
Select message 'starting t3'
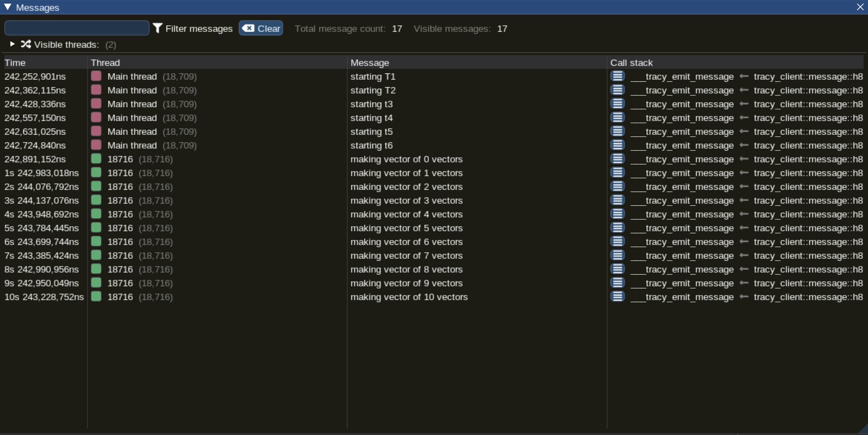click(x=372, y=104)
